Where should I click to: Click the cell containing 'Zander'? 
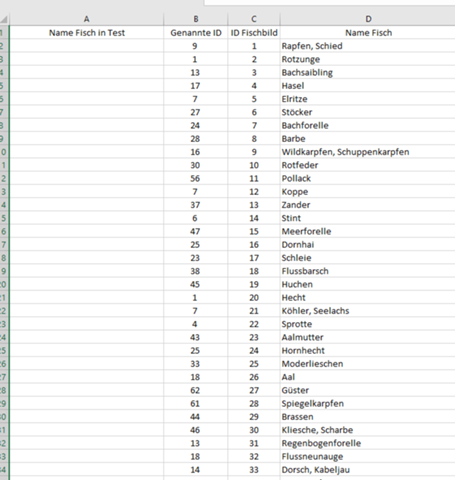coord(368,205)
